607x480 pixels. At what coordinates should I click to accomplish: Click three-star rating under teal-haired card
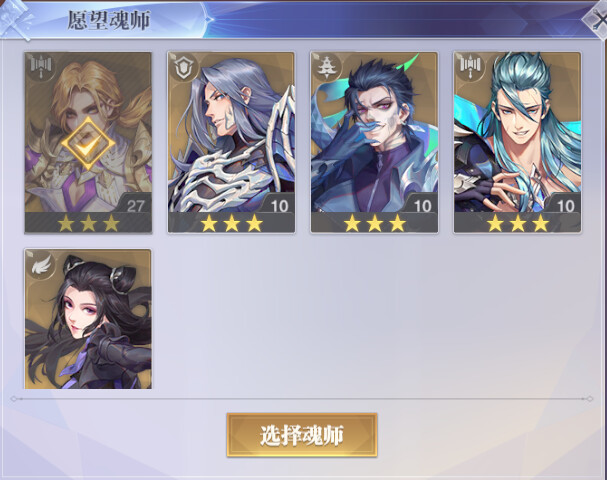pyautogui.click(x=518, y=223)
